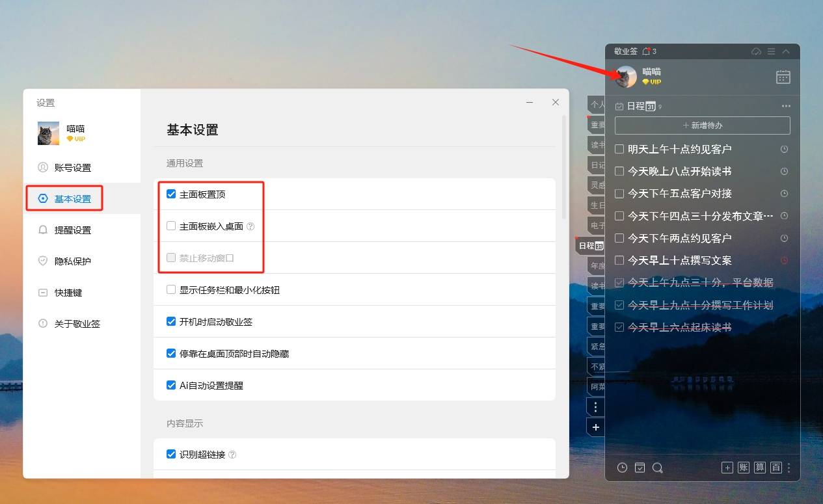Check off 今天晚上八点开始读书
This screenshot has width=823, height=504.
click(x=619, y=171)
